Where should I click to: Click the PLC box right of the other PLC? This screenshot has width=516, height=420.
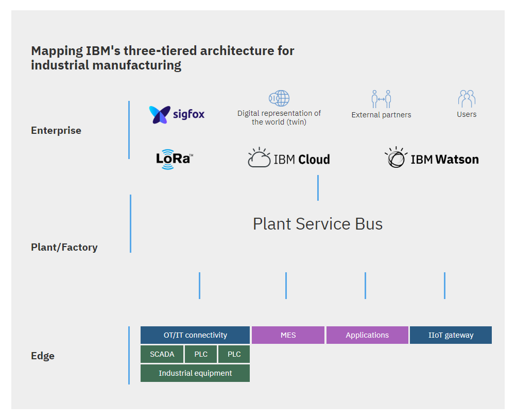(234, 354)
